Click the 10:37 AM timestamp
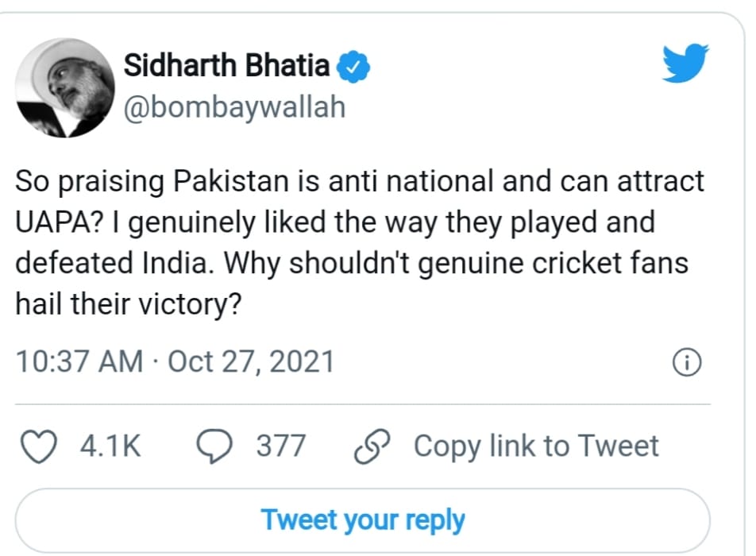The width and height of the screenshot is (756, 556). [x=79, y=362]
